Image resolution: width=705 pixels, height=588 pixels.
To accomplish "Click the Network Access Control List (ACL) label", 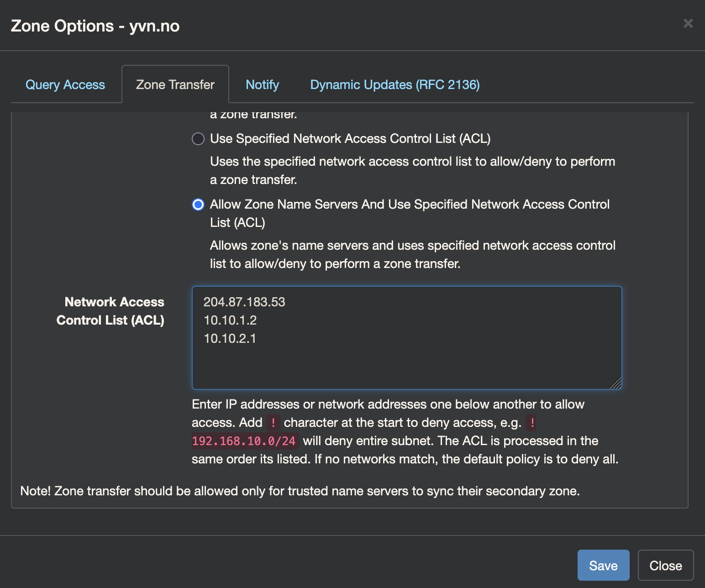I will point(110,311).
